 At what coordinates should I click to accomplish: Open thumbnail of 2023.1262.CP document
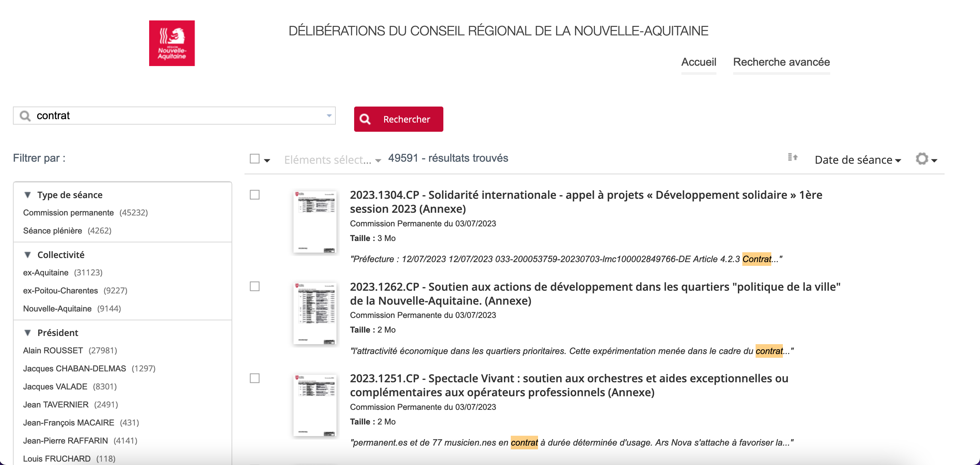[x=315, y=314]
